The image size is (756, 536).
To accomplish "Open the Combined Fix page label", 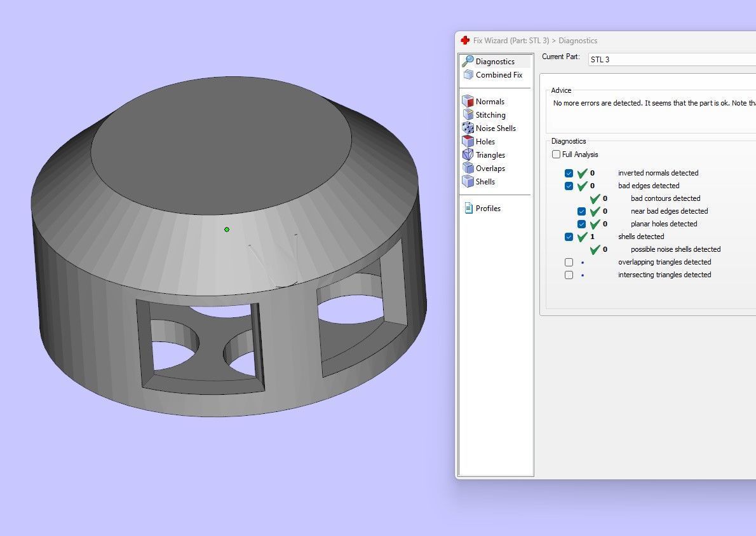I will point(499,75).
